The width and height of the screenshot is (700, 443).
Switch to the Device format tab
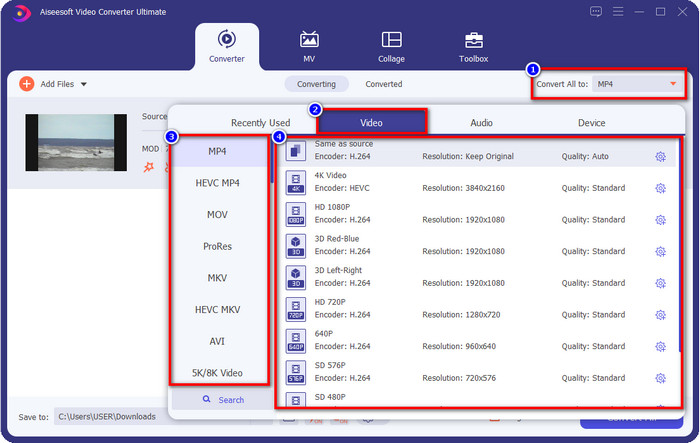[x=592, y=123]
